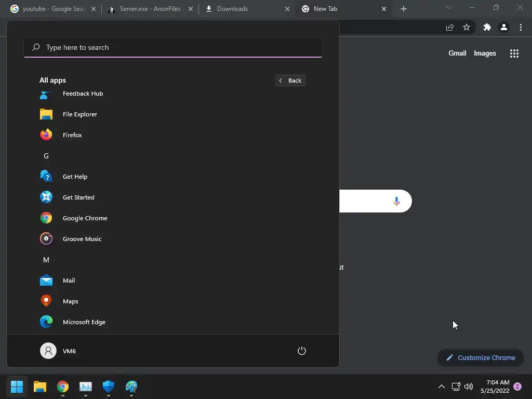
Task: Click the Customize Chrome button
Action: pyautogui.click(x=481, y=357)
